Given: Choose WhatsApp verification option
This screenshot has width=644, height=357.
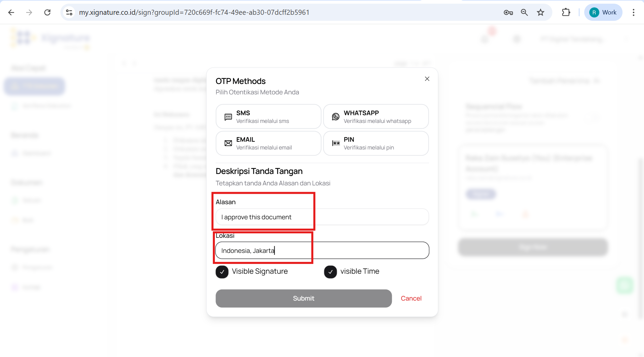Looking at the screenshot, I should (376, 117).
